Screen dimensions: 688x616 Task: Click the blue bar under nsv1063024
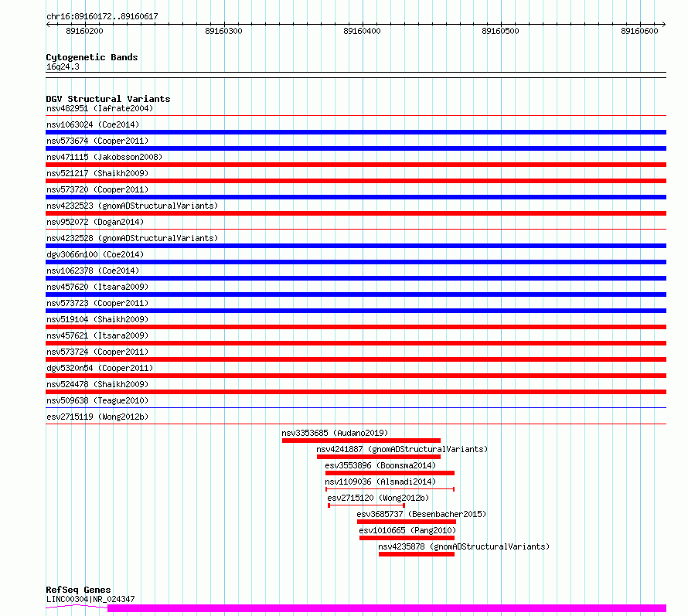(356, 132)
